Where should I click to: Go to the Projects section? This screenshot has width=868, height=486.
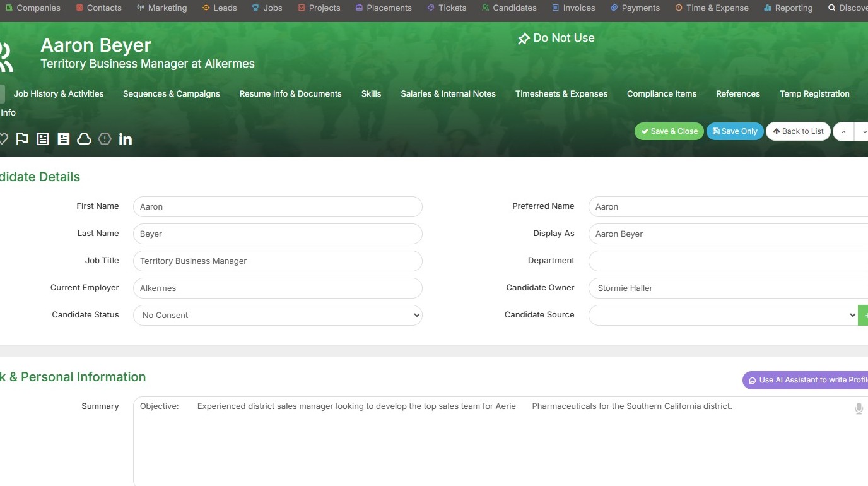[319, 8]
